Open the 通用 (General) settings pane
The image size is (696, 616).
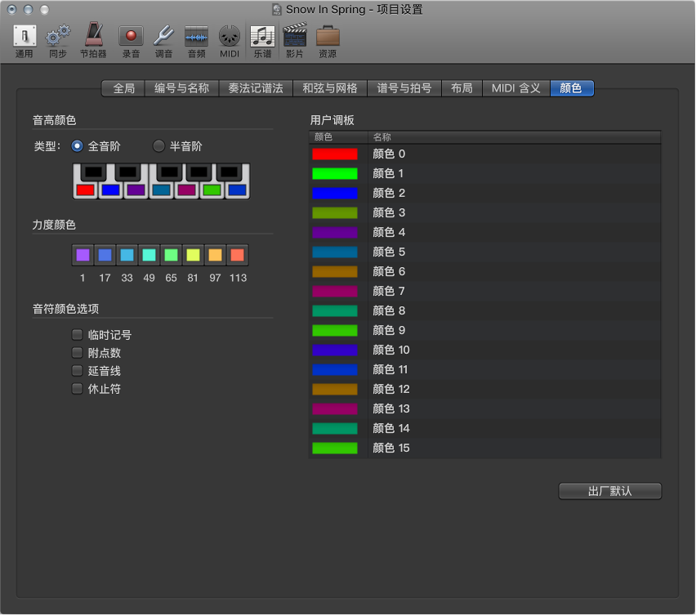(x=25, y=37)
